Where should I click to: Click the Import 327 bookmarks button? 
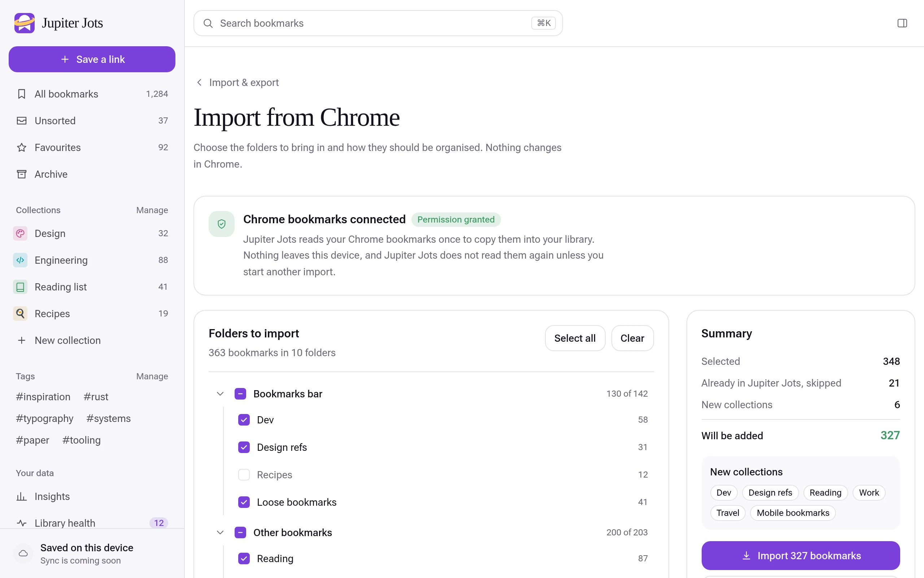coord(801,556)
